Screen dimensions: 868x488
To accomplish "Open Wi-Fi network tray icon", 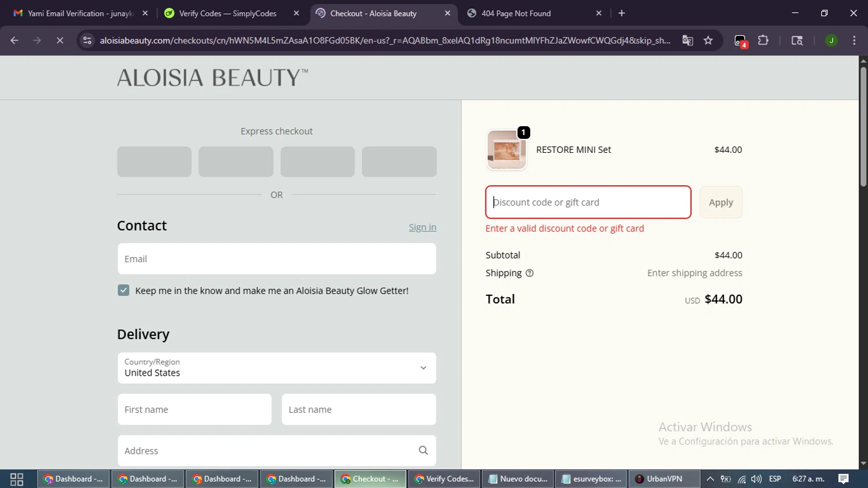I will (741, 479).
